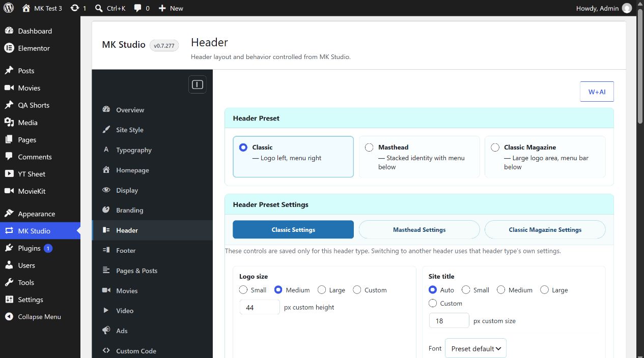
Task: Click the Dashboard gauge icon
Action: pyautogui.click(x=9, y=31)
